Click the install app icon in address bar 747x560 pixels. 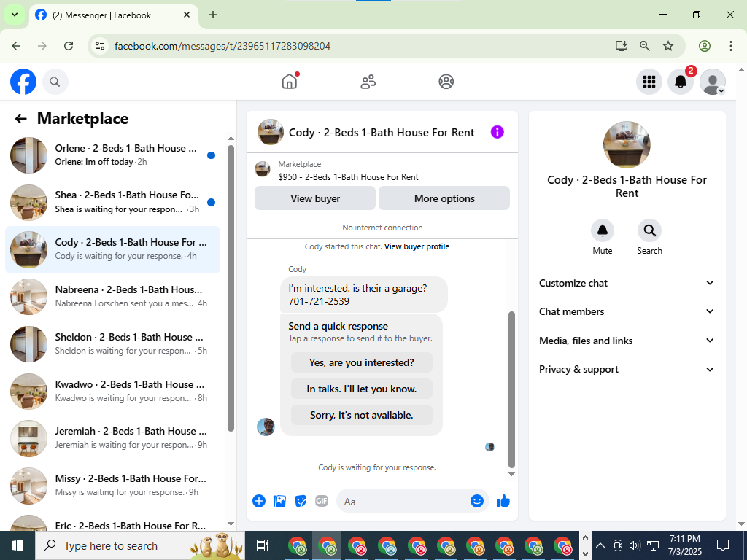(x=621, y=46)
